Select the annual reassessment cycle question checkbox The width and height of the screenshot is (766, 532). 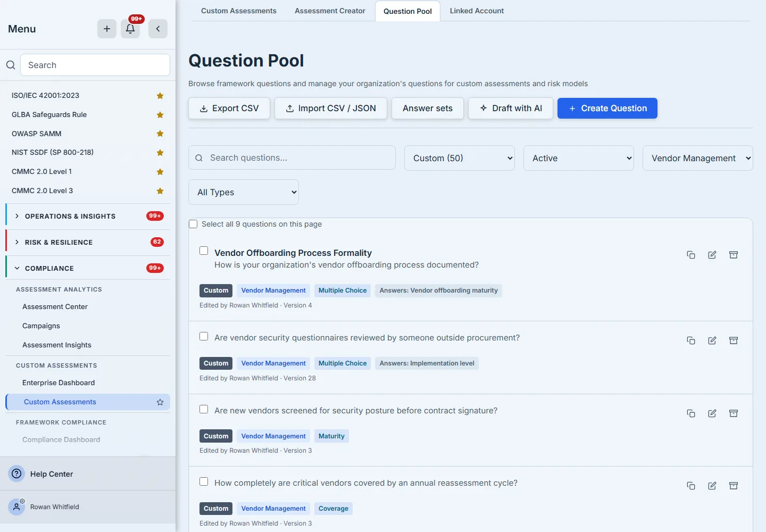point(204,481)
